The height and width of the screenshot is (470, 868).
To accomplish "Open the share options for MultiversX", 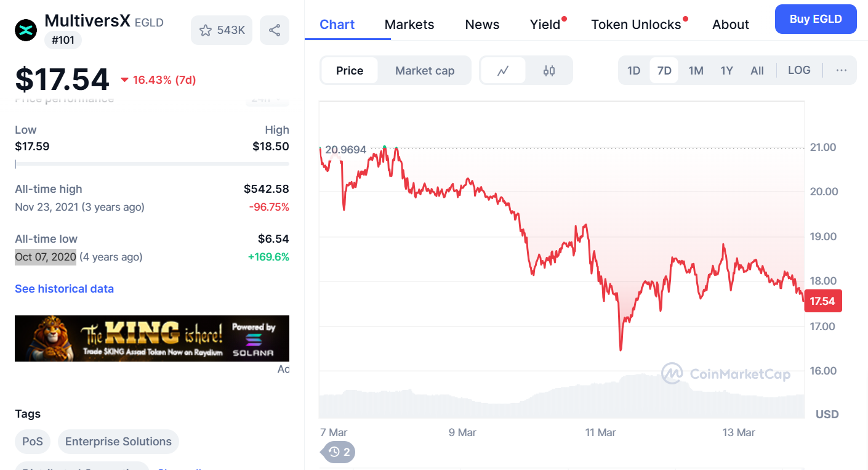I will point(275,30).
